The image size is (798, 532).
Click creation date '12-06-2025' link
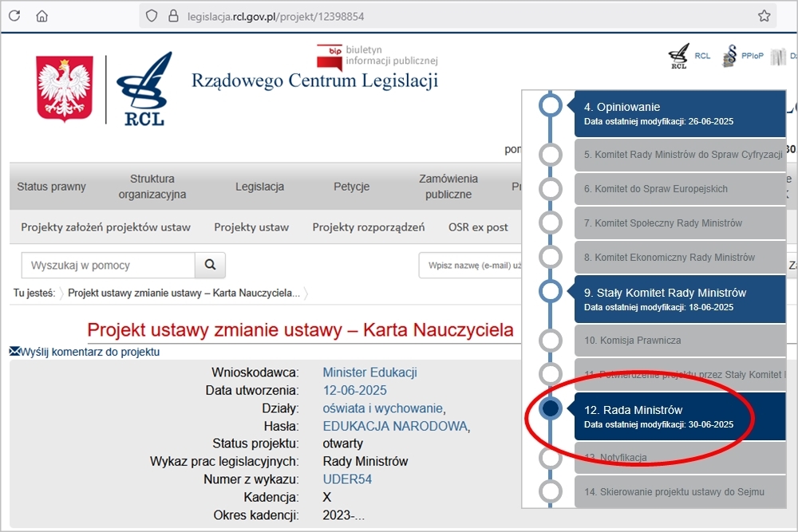click(355, 390)
